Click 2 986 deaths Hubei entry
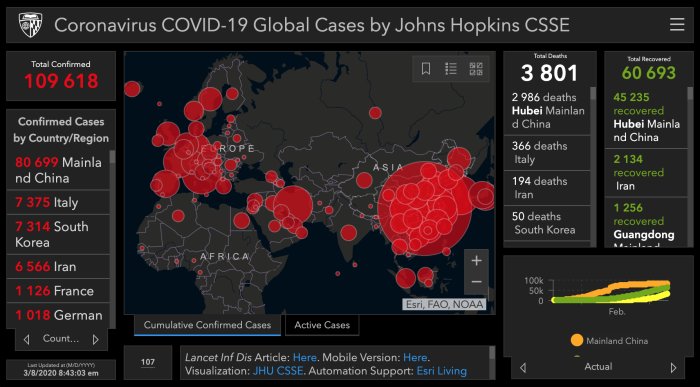700x387 pixels. [x=547, y=110]
